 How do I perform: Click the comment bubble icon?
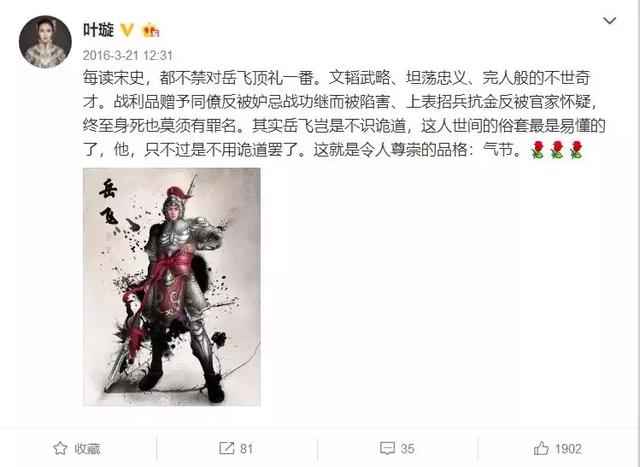[x=387, y=448]
